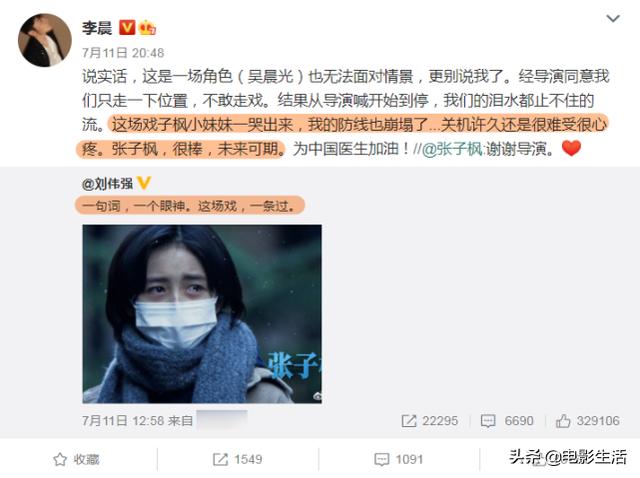Click the 收藏 text label

[86, 459]
